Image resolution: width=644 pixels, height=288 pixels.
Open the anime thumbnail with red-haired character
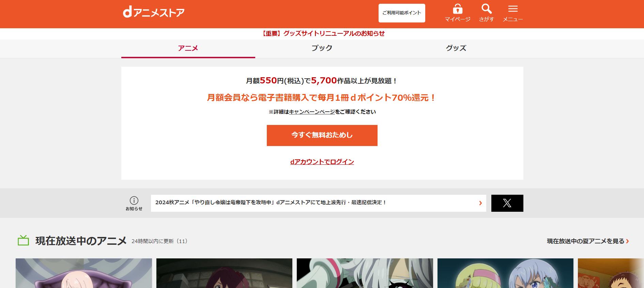pyautogui.click(x=224, y=273)
